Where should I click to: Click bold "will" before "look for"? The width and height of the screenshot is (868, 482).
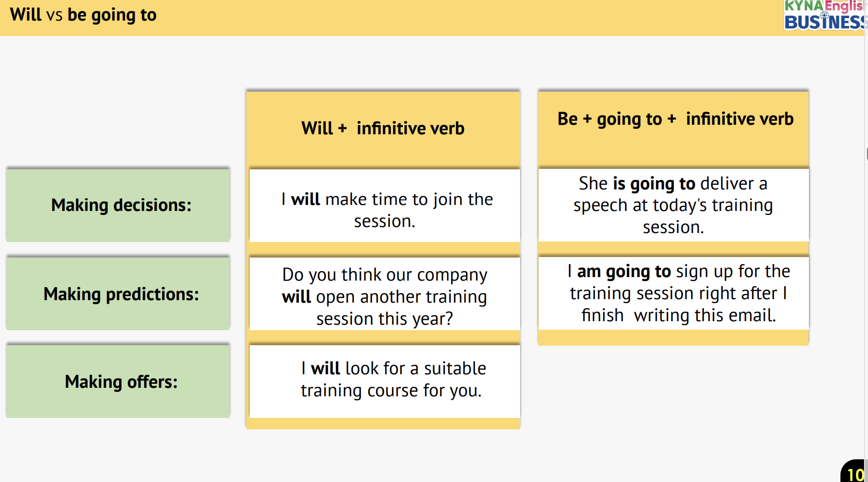325,369
